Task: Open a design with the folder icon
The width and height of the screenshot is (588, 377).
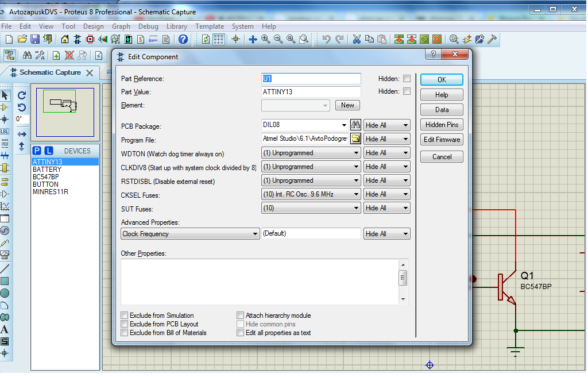Action: point(22,39)
